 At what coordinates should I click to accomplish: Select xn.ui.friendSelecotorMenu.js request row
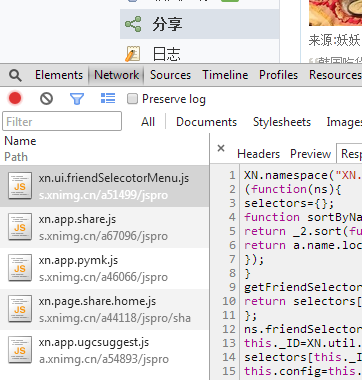click(x=105, y=186)
